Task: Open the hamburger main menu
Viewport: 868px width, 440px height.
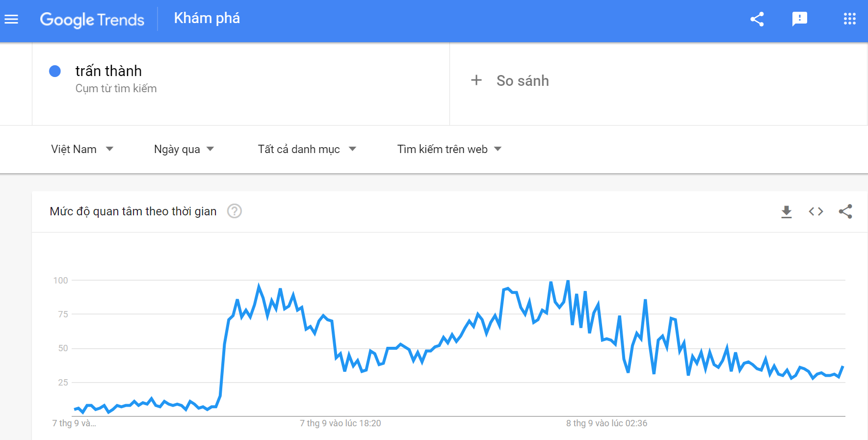Action: click(11, 19)
